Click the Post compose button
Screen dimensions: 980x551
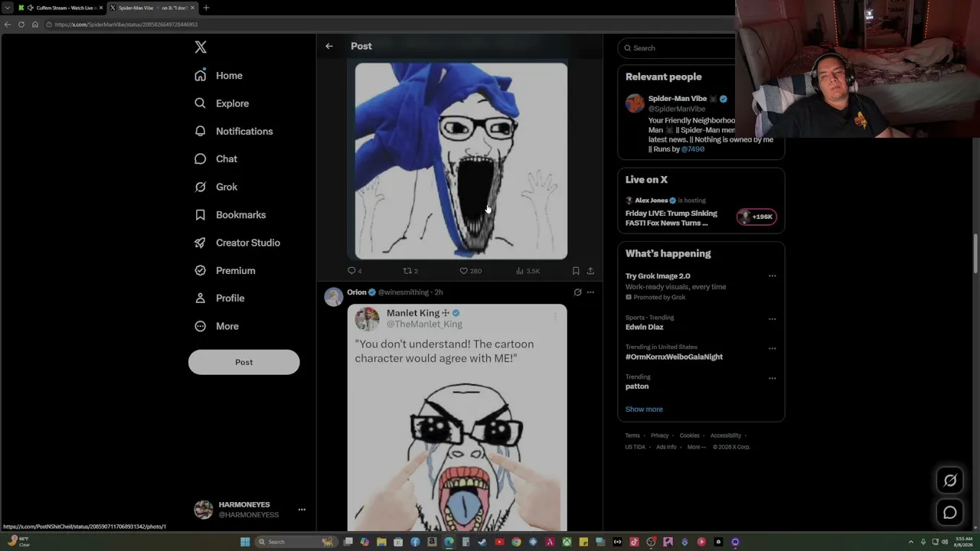tap(243, 362)
